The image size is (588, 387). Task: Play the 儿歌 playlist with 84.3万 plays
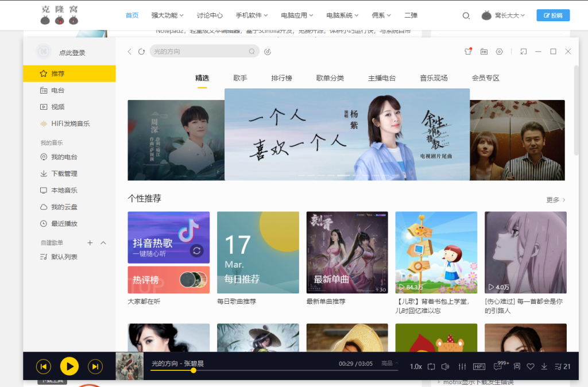(x=436, y=253)
